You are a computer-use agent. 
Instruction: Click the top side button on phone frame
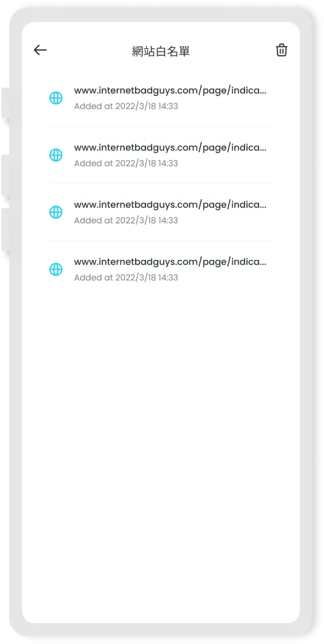6,103
